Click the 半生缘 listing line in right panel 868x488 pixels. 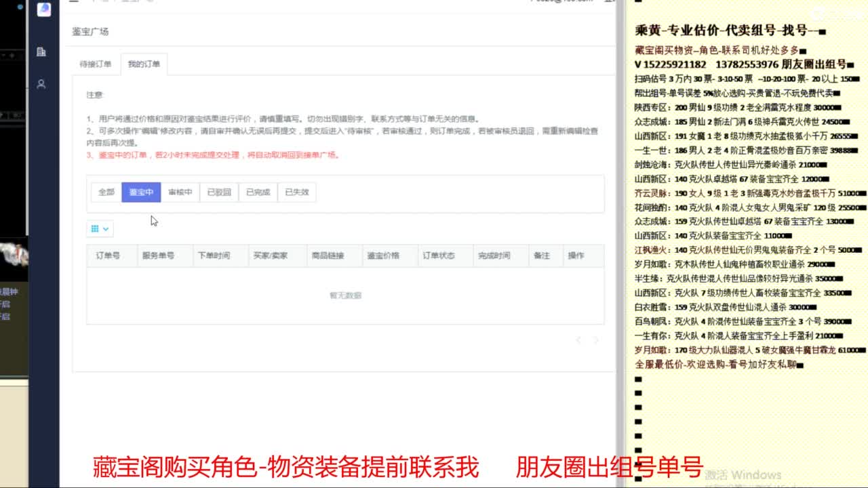tap(740, 278)
